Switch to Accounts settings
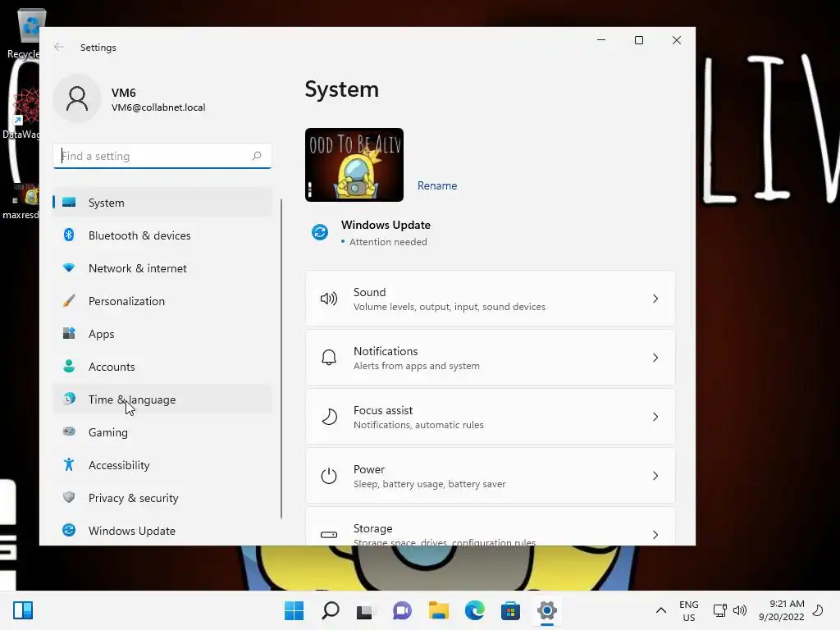Image resolution: width=840 pixels, height=630 pixels. 162,367
